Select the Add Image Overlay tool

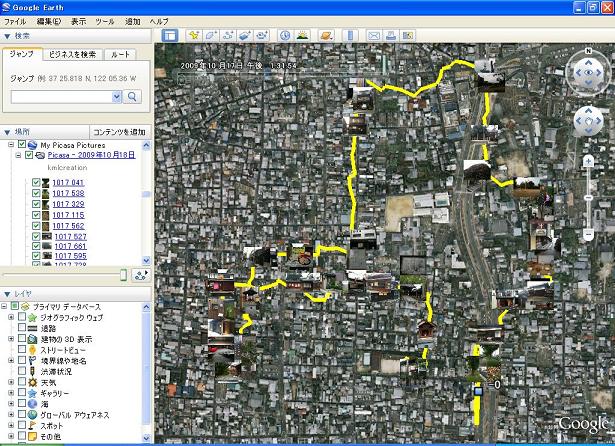[245, 36]
